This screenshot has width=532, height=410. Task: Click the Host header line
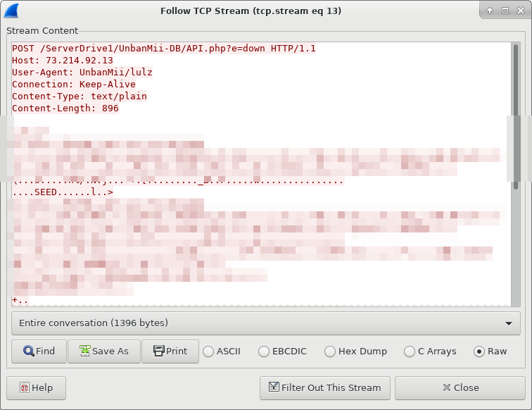point(63,61)
